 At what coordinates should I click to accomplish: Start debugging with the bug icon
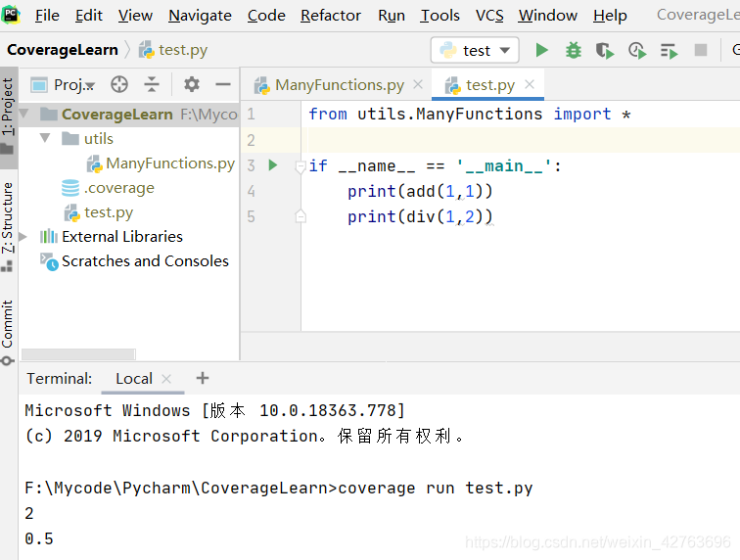pos(574,50)
